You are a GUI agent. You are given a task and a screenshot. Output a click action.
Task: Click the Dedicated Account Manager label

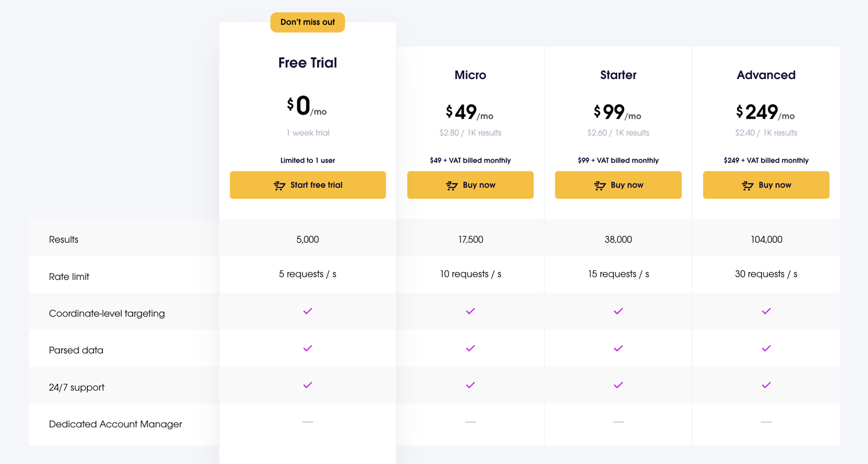115,424
